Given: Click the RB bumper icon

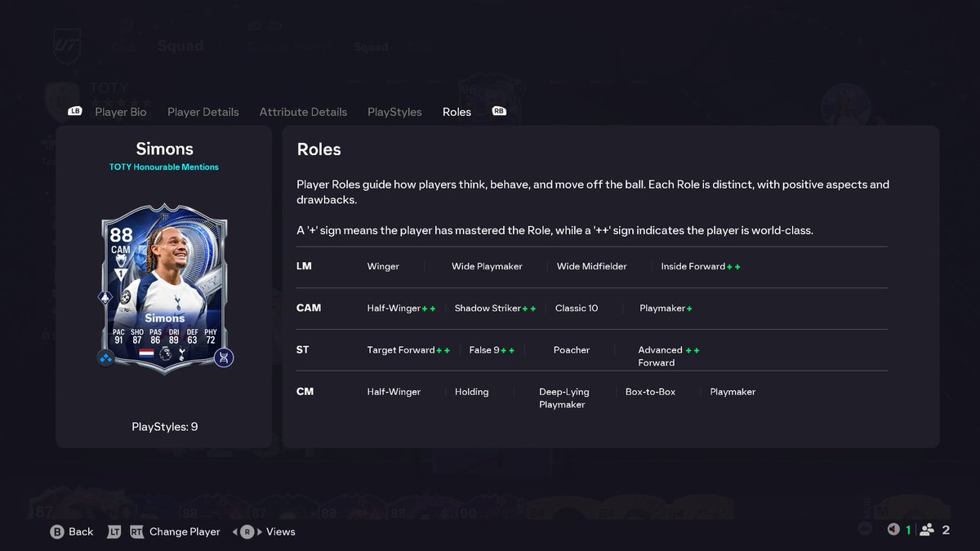Looking at the screenshot, I should pos(499,111).
